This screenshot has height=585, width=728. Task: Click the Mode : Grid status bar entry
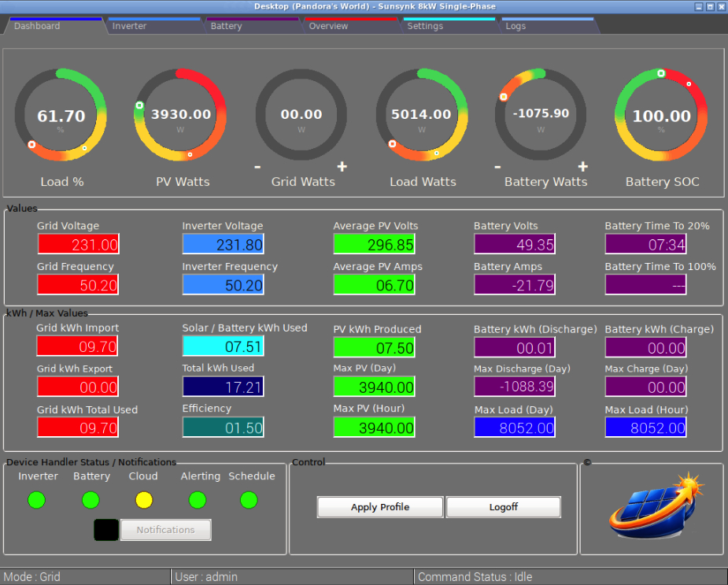pyautogui.click(x=85, y=576)
